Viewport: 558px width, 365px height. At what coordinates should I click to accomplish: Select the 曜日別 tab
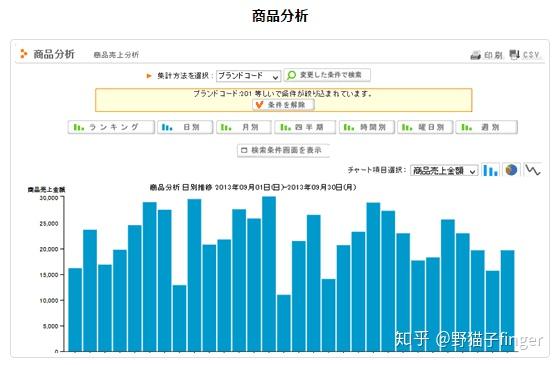(x=425, y=127)
